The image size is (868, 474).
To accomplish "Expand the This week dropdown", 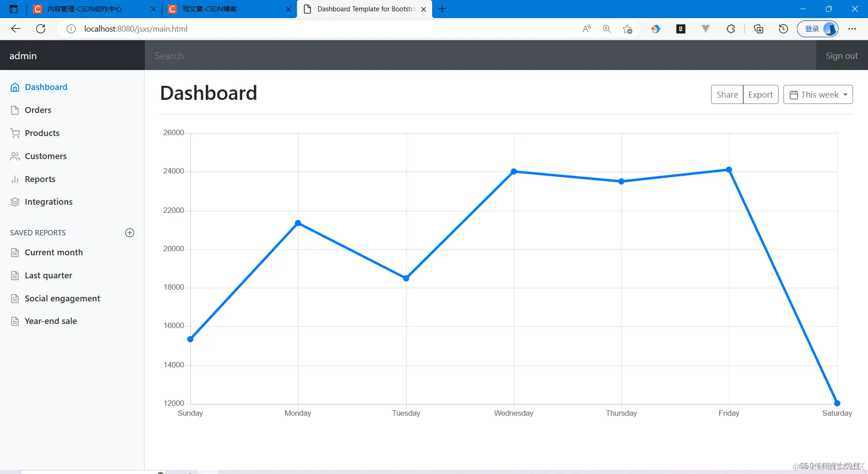I will click(x=818, y=94).
